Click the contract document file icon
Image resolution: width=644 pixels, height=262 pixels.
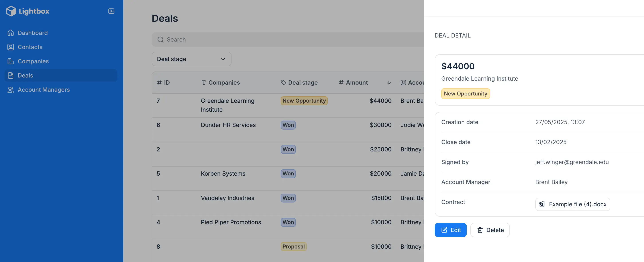542,204
